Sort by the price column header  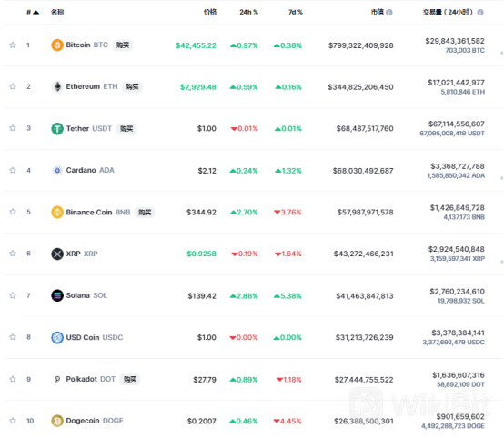pyautogui.click(x=210, y=12)
